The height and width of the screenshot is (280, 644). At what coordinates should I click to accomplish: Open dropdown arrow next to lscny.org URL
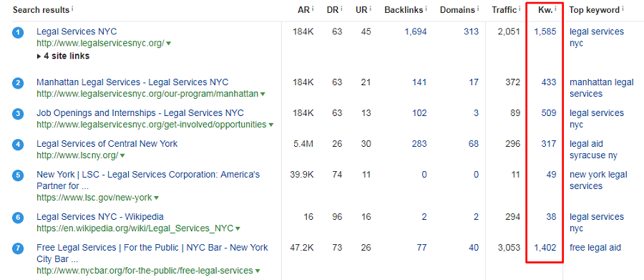pyautogui.click(x=122, y=156)
